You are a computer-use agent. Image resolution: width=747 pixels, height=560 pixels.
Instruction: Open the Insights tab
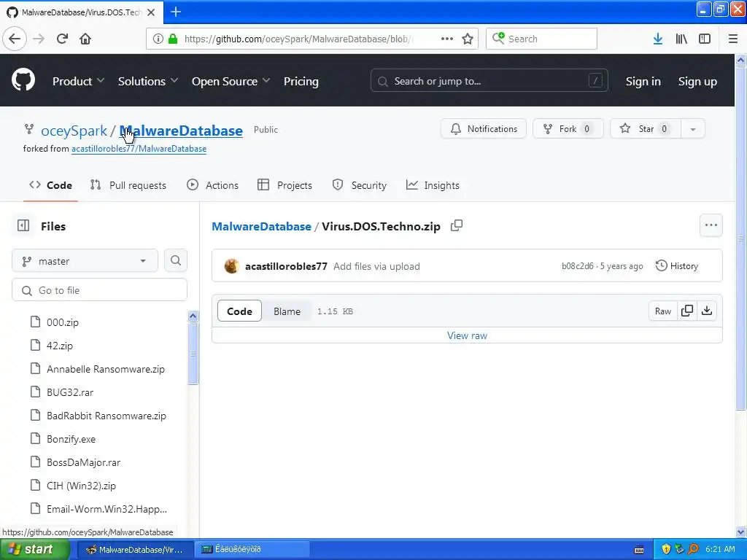tap(433, 185)
